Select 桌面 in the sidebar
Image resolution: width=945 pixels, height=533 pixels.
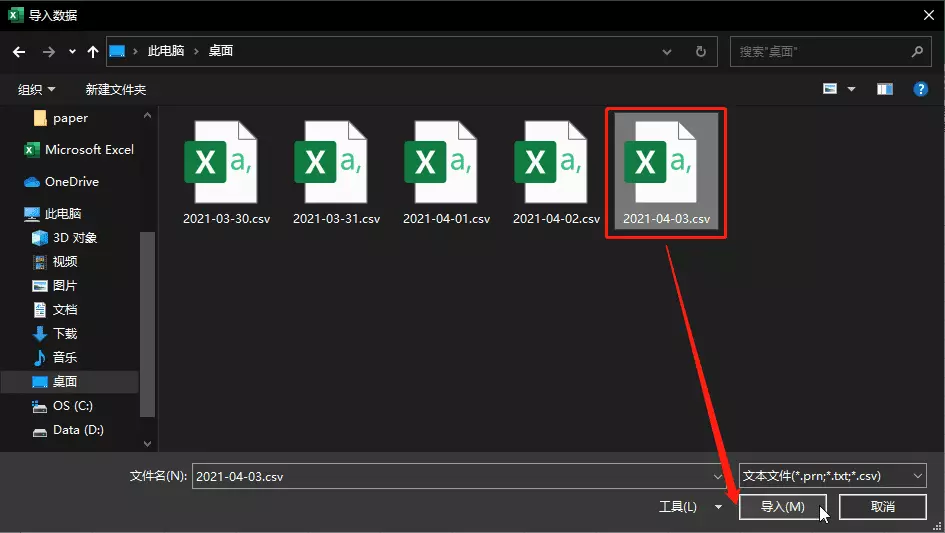click(69, 382)
